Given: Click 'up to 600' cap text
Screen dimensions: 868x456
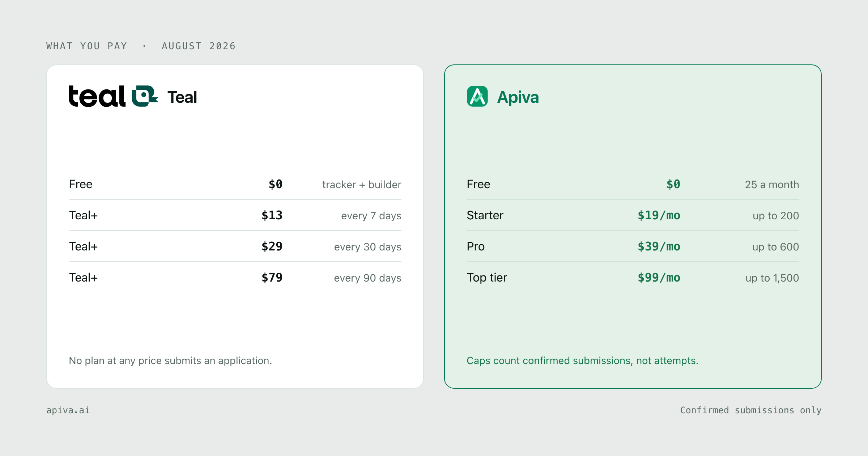Looking at the screenshot, I should (x=776, y=247).
